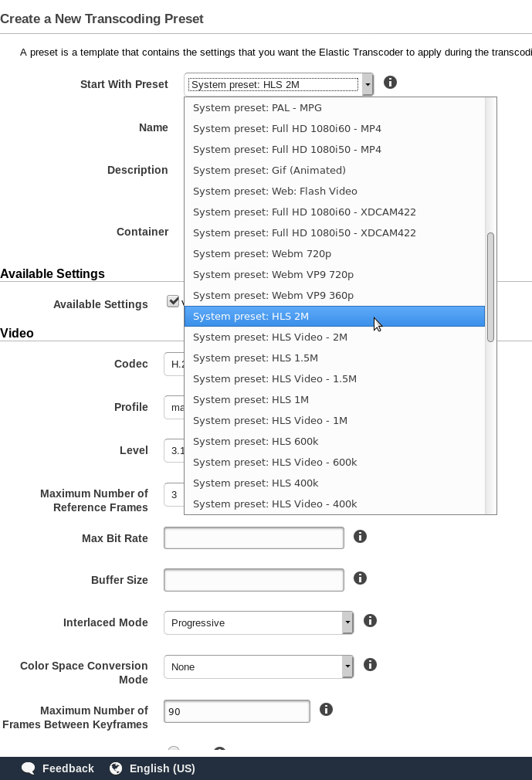Click the preset list scrollbar thumb
The width and height of the screenshot is (532, 780).
point(491,287)
